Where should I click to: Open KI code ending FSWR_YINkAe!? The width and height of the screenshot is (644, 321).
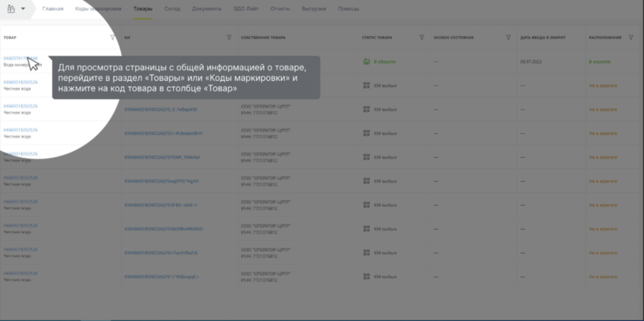162,157
